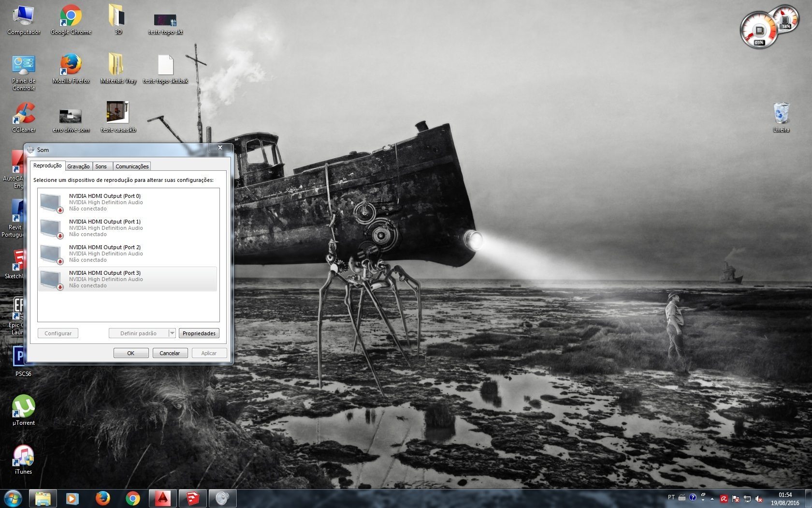Click the Propriedades button

click(x=199, y=333)
